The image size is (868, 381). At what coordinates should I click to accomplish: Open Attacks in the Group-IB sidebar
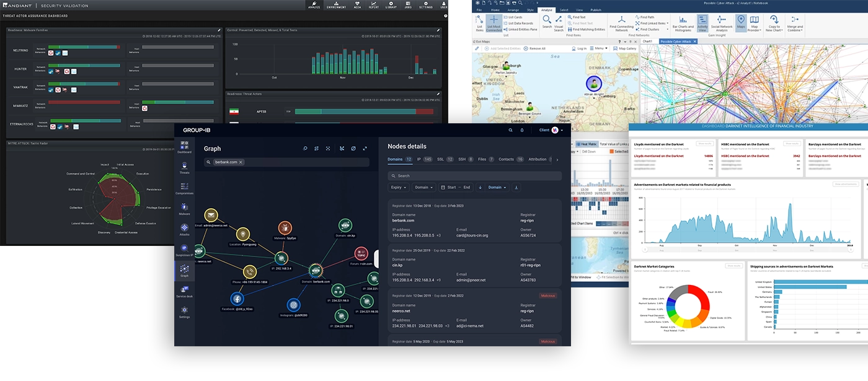184,230
